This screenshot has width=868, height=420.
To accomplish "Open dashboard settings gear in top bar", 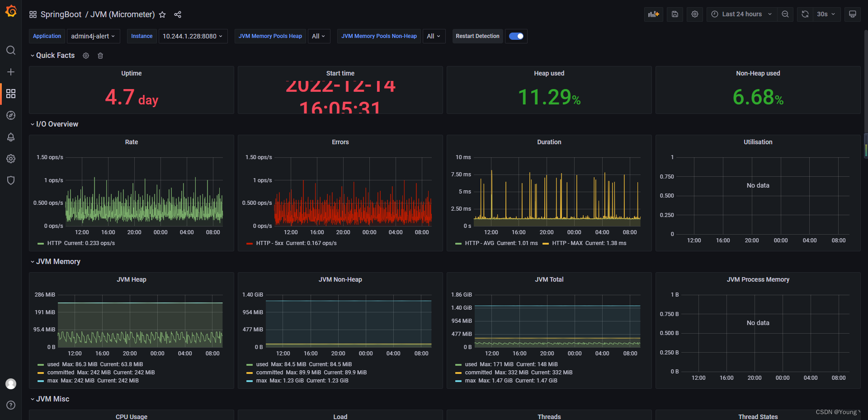I will (695, 14).
